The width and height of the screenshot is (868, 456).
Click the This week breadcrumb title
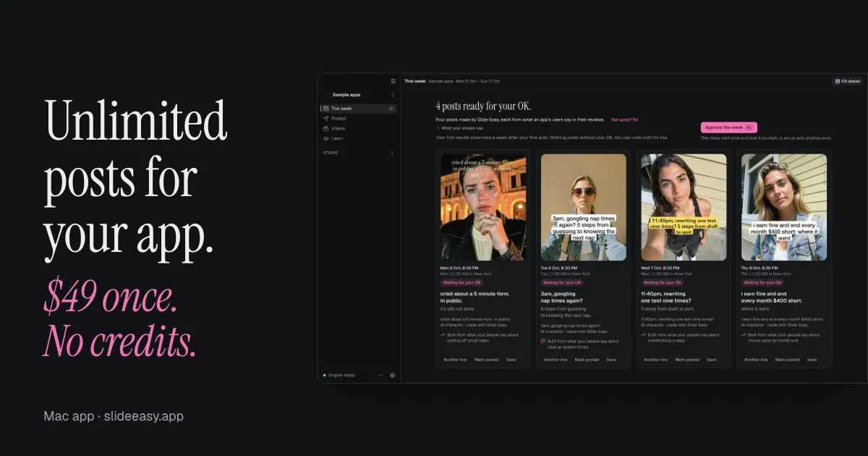[x=414, y=81]
